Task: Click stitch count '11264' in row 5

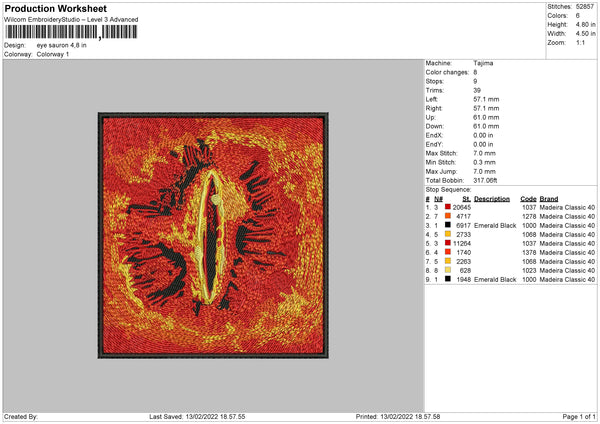Action: click(462, 244)
